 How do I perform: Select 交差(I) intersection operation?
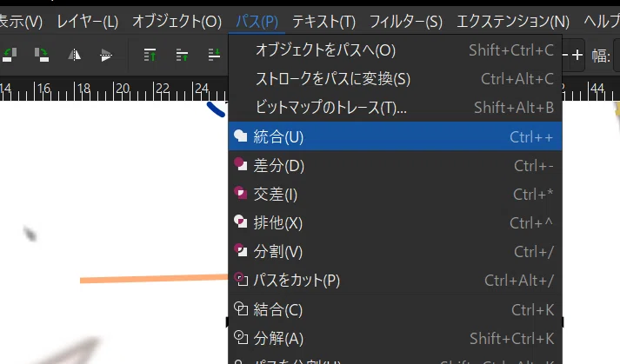click(395, 195)
